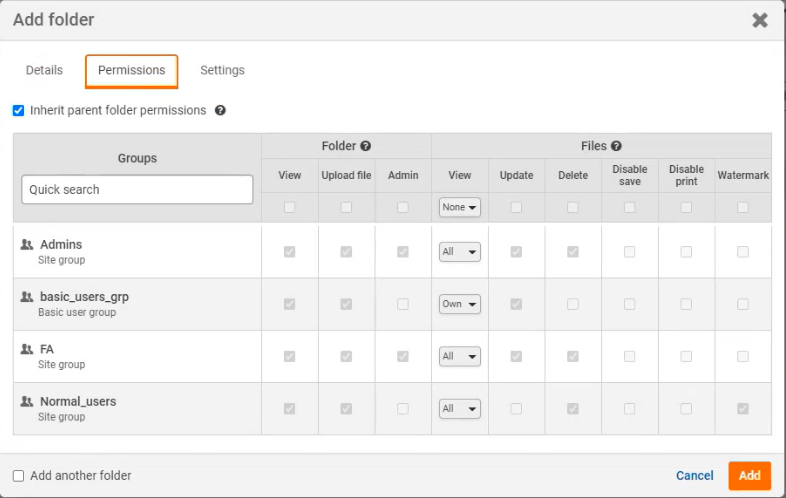Screen dimensions: 786x498
Task: Enable the Add another folder checkbox
Action: pos(18,476)
